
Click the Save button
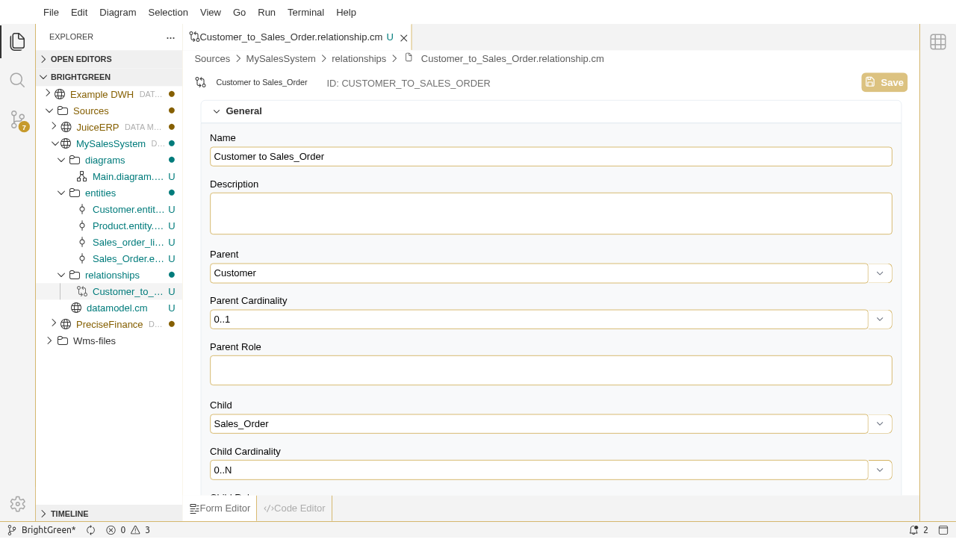click(884, 82)
